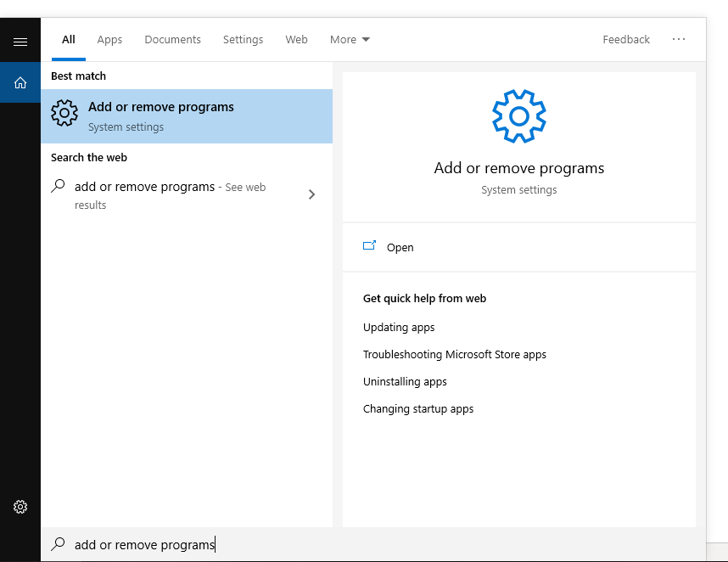Expand the More filter dropdown
728x562 pixels.
click(350, 39)
